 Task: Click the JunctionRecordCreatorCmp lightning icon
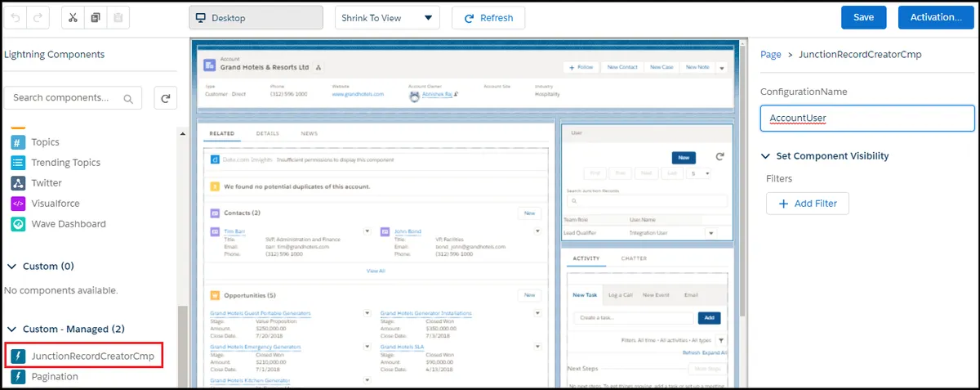coord(18,356)
